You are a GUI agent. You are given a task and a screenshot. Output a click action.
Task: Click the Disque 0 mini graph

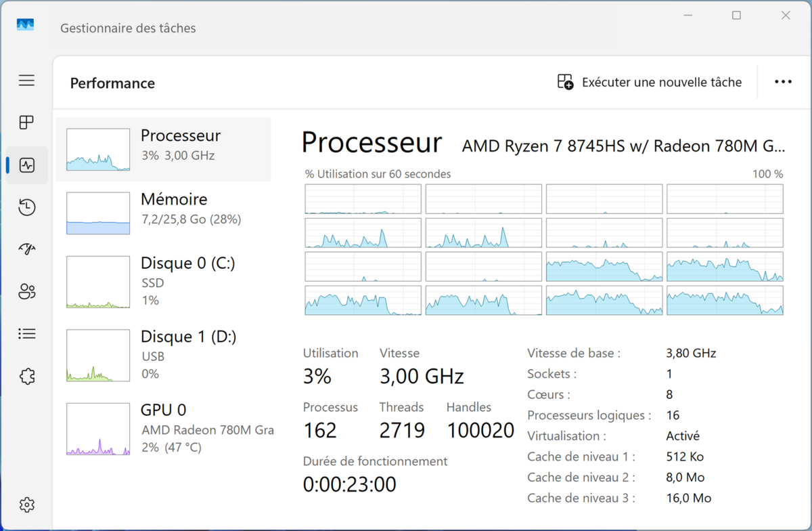coord(98,282)
